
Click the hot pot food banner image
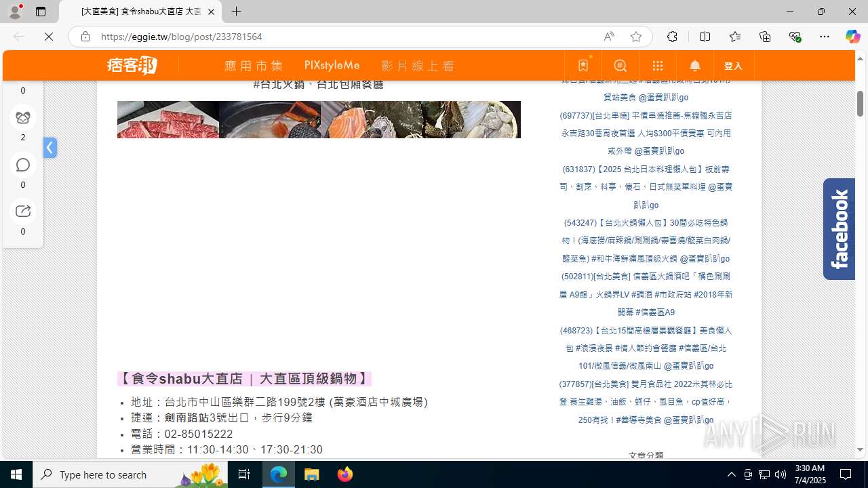[x=319, y=119]
